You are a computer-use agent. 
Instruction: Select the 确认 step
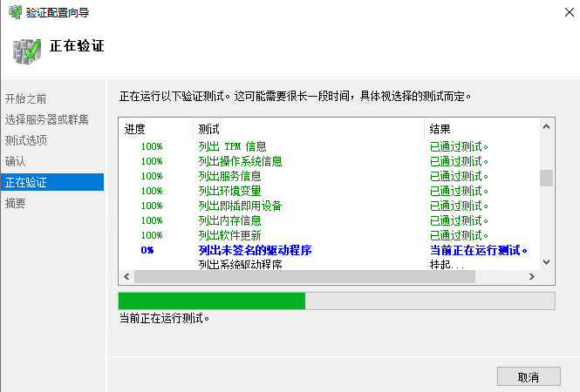(x=15, y=161)
